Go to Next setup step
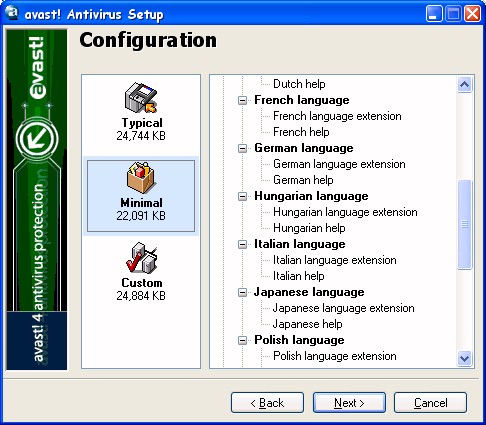The width and height of the screenshot is (486, 425). click(349, 403)
